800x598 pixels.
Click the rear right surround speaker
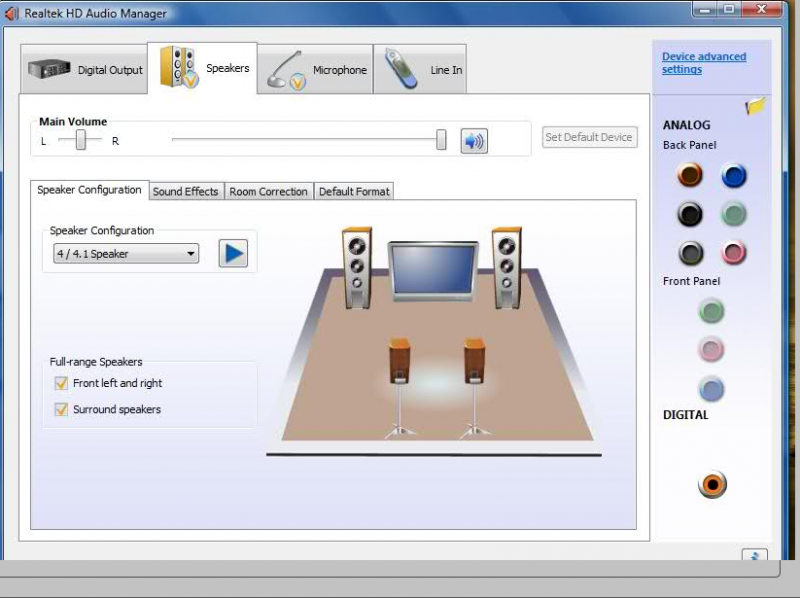[x=474, y=361]
